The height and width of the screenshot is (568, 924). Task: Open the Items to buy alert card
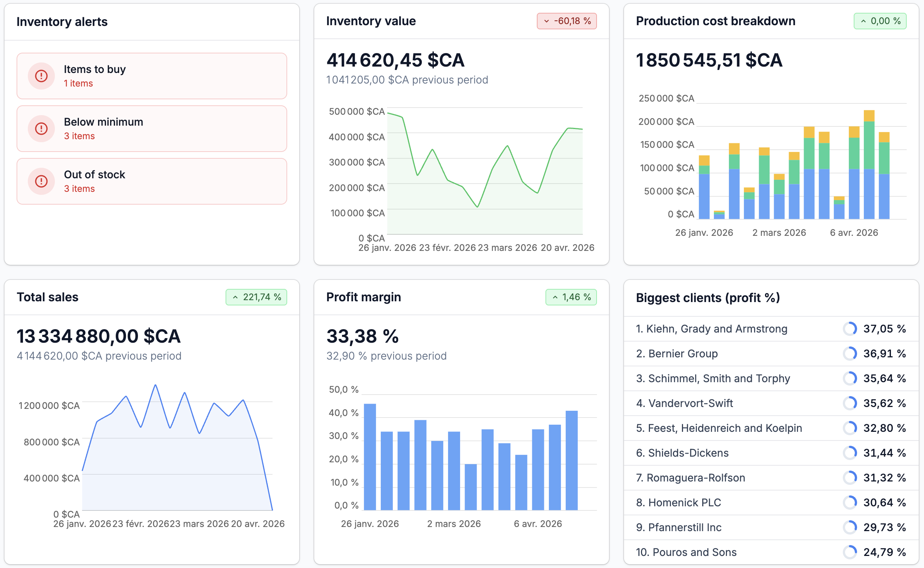(x=152, y=76)
